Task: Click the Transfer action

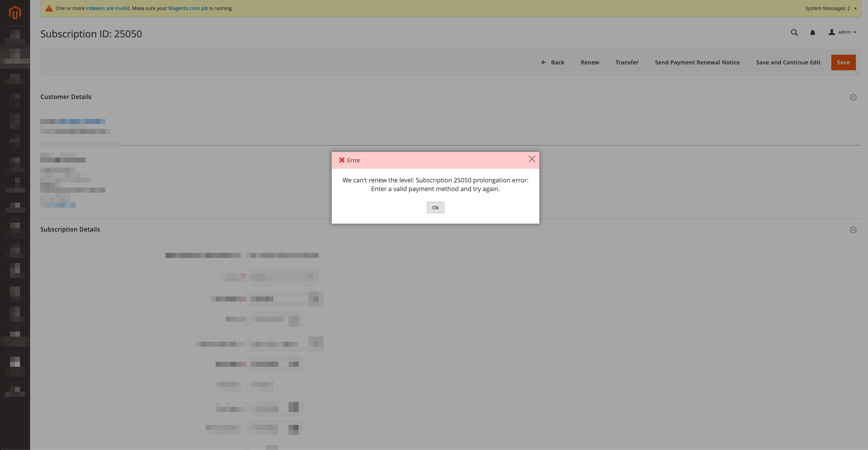Action: pos(627,62)
